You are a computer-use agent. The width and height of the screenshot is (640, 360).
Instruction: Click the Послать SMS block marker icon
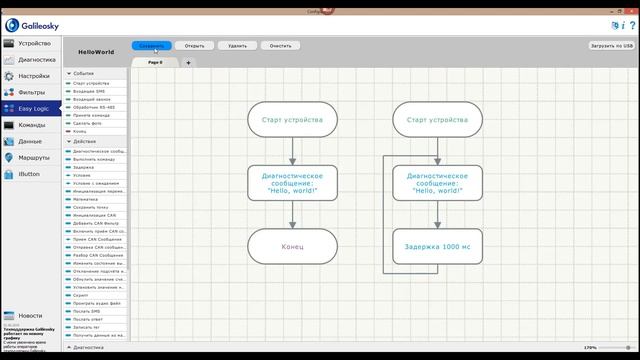68,311
